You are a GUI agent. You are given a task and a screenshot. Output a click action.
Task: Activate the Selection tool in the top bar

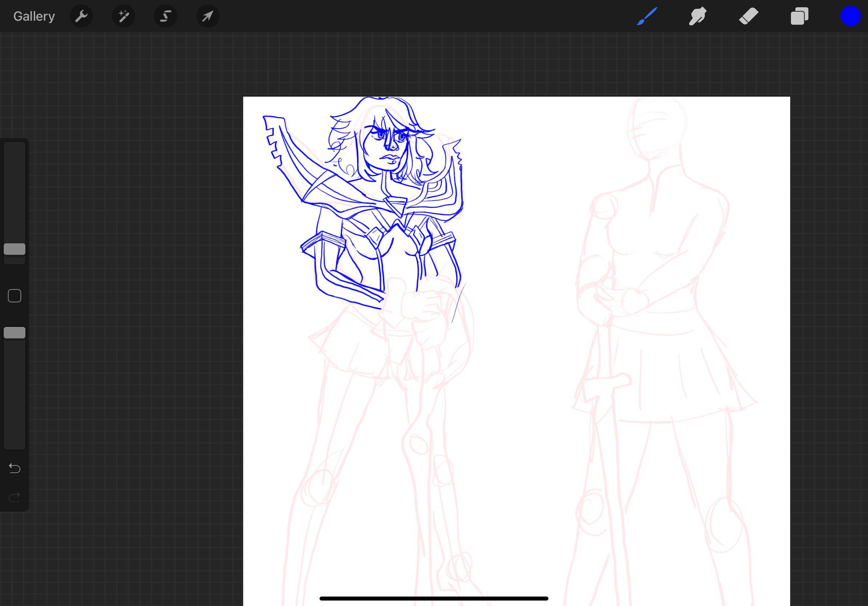pos(166,16)
